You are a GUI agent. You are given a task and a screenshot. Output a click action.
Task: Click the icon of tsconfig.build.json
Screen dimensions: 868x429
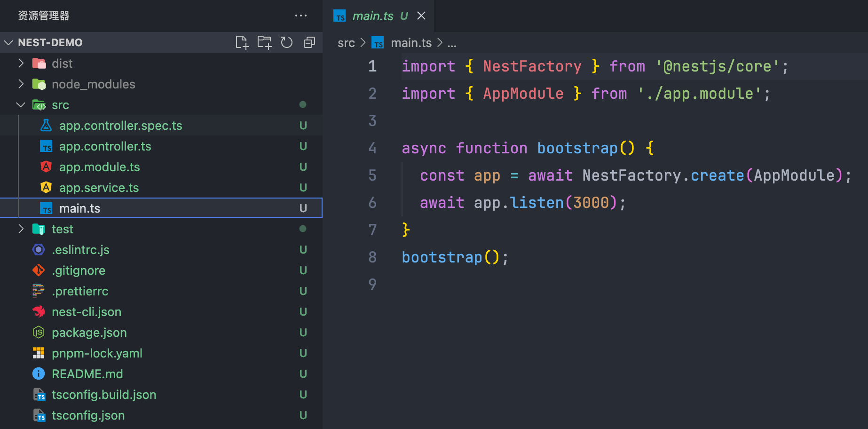pyautogui.click(x=39, y=394)
